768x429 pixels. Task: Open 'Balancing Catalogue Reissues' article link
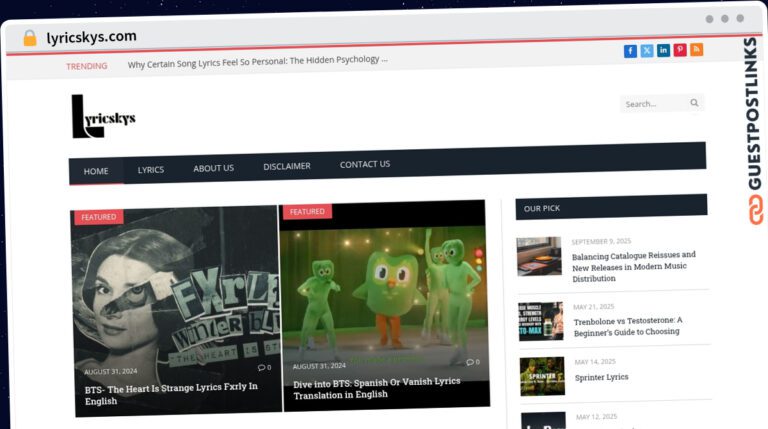coord(634,267)
